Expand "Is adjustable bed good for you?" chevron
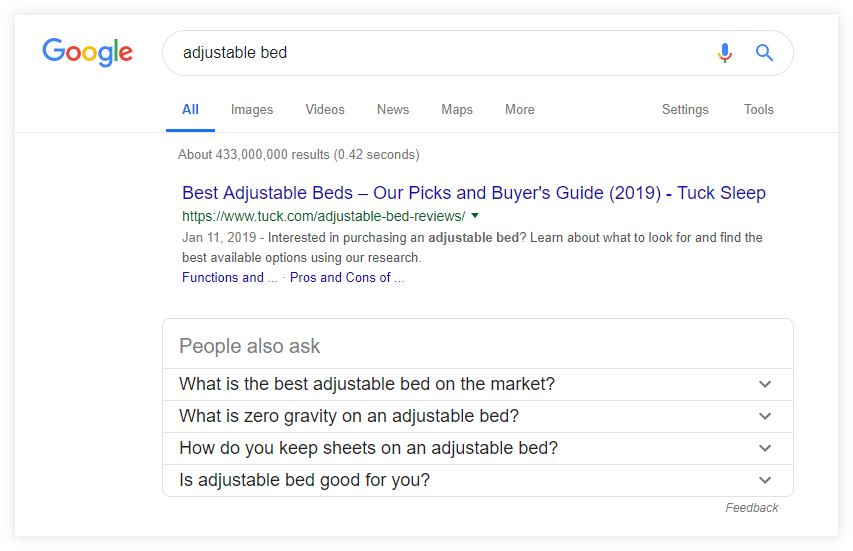 [x=765, y=480]
